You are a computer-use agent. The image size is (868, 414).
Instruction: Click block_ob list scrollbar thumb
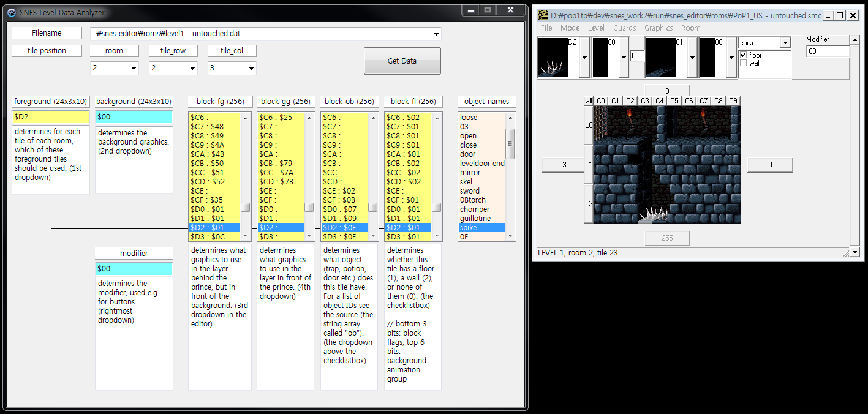tap(372, 207)
